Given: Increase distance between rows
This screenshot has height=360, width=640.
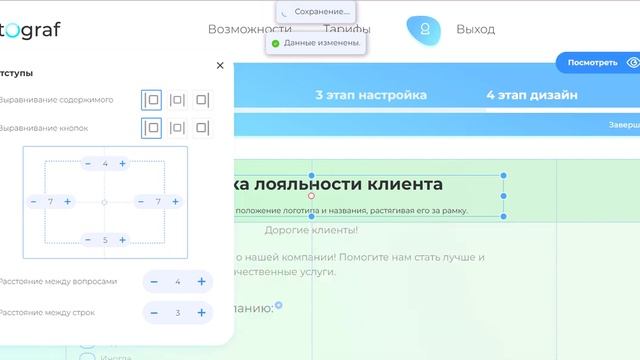Looking at the screenshot, I should coord(201,313).
